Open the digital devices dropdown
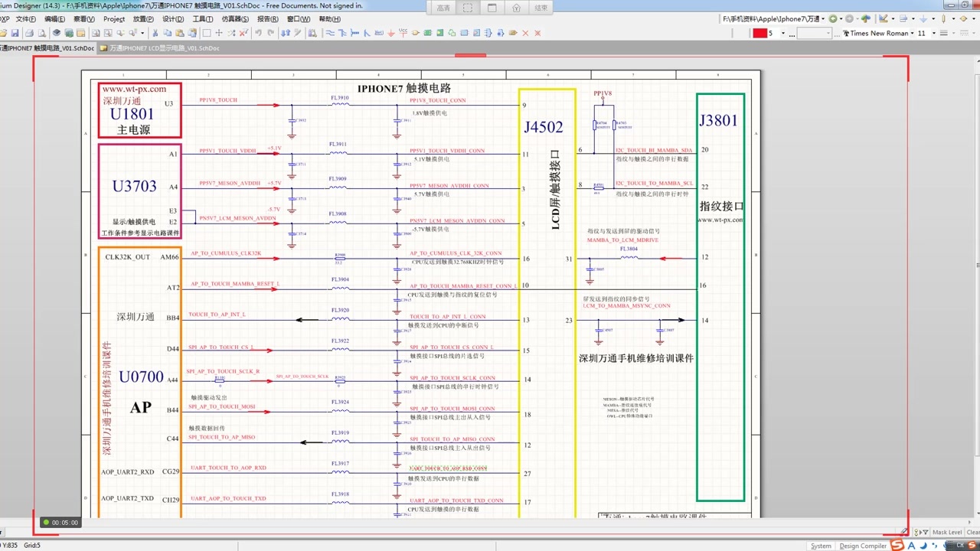 coord(953,18)
